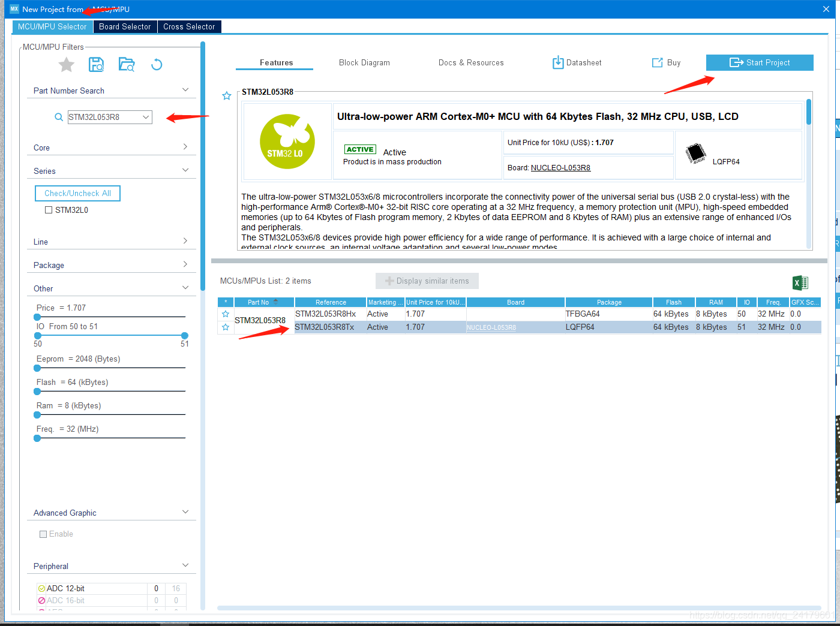The width and height of the screenshot is (840, 626).
Task: Sort by Reference column header
Action: coord(331,302)
